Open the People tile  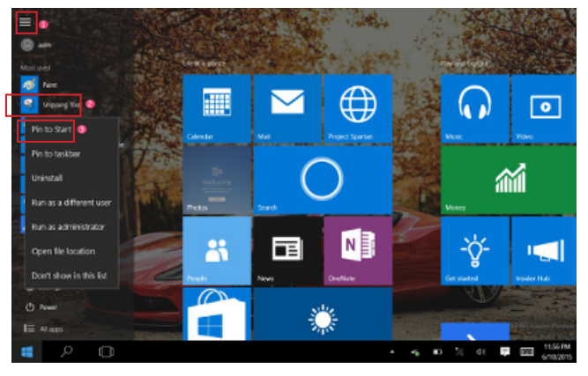click(217, 251)
